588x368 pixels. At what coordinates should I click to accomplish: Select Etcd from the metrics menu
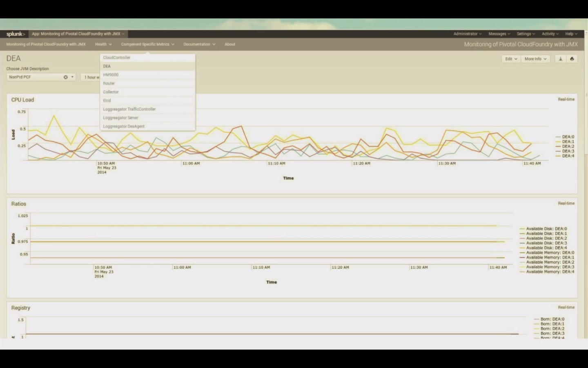pos(147,101)
